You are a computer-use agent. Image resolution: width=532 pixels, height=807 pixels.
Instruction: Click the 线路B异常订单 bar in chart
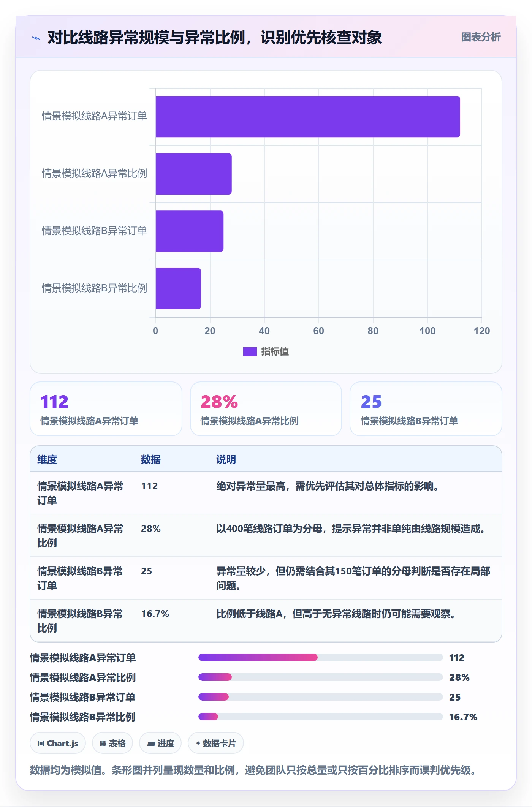190,231
